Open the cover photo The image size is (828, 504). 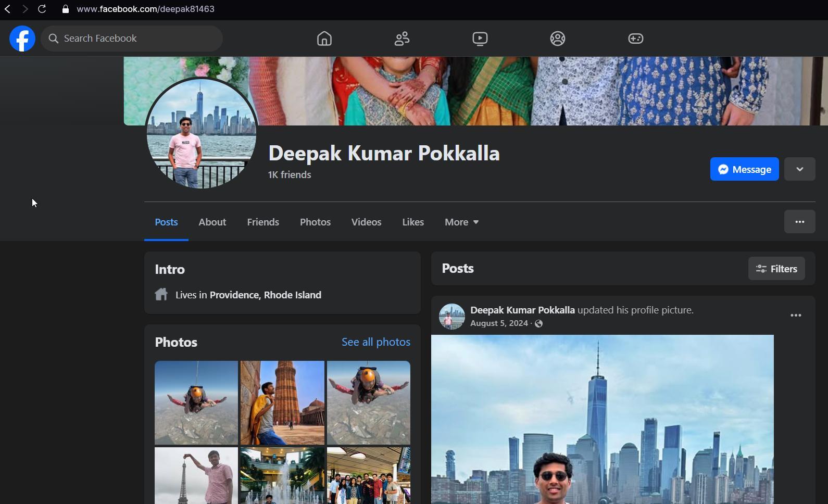[x=475, y=91]
